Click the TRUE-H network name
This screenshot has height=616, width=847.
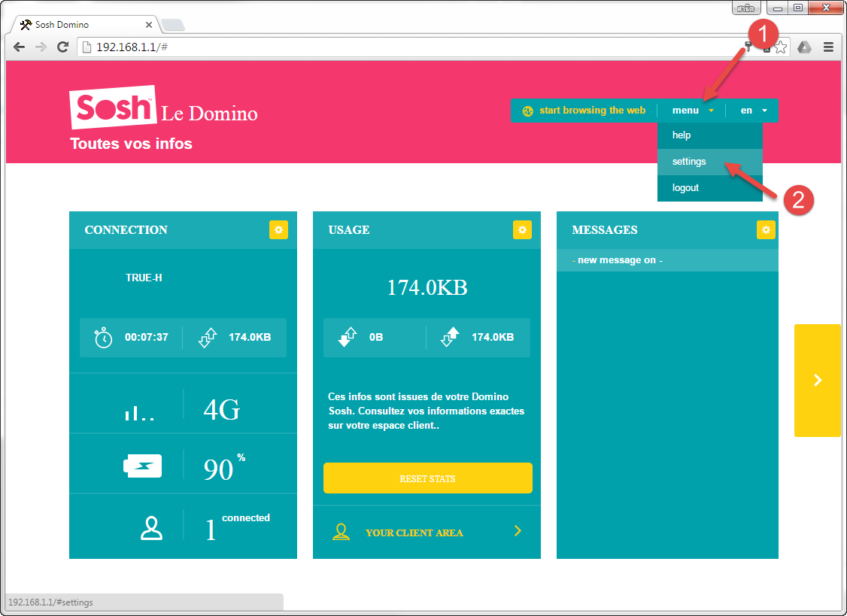(x=144, y=278)
